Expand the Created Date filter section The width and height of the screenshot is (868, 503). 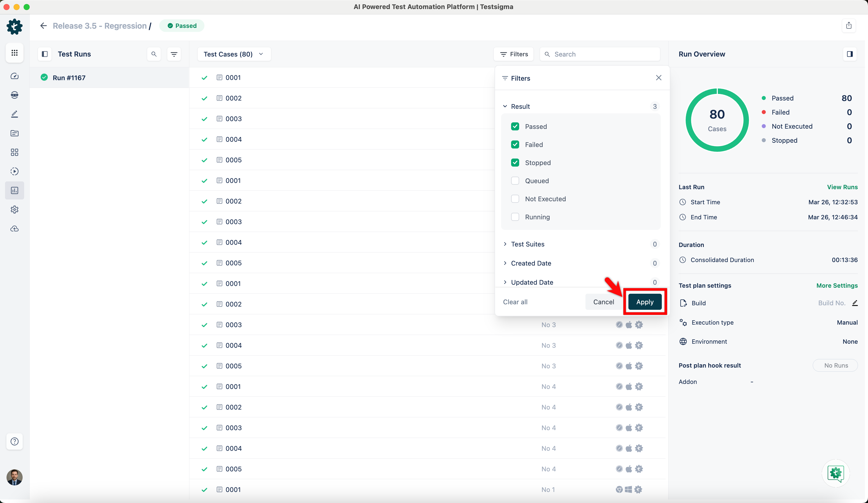pos(505,263)
